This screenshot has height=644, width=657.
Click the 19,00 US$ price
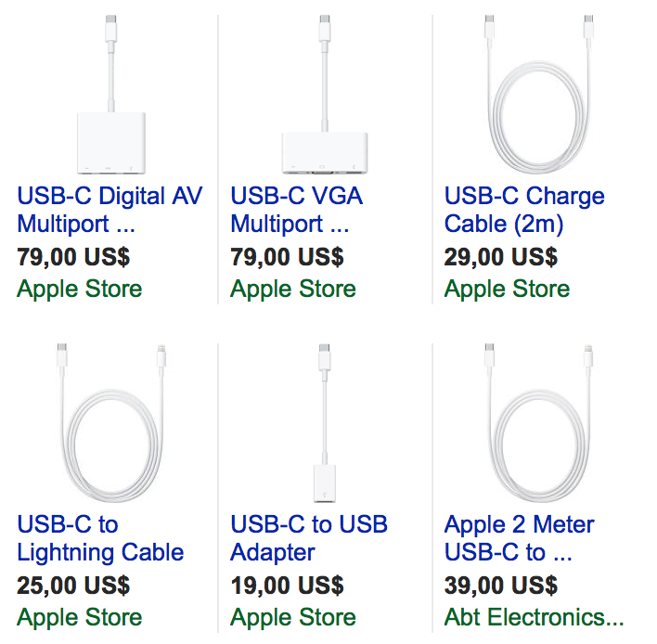pos(288,586)
